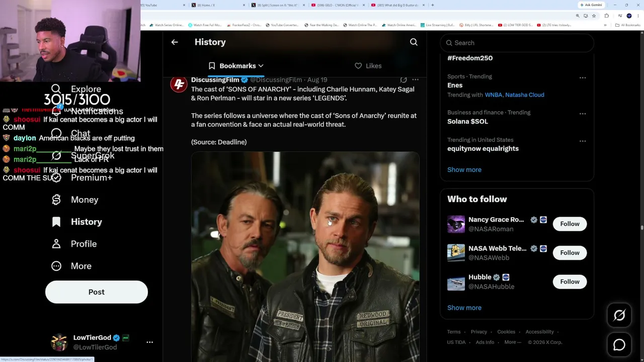Open the browser extensions puzzle icon
The width and height of the screenshot is (644, 362).
coord(606,16)
